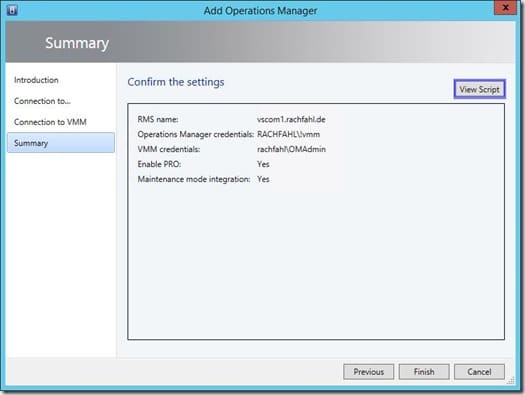Click the Yes value beside Maintenance mode integration

pos(263,179)
